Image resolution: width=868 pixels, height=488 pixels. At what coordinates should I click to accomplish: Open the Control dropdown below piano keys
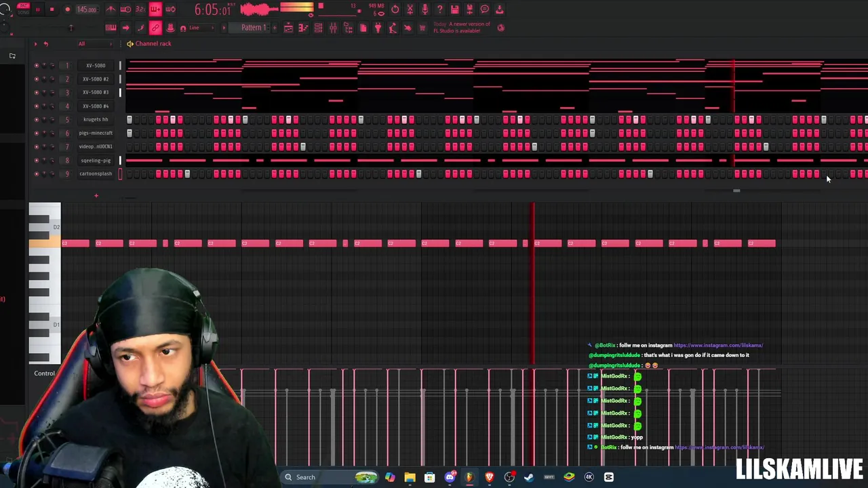point(45,373)
